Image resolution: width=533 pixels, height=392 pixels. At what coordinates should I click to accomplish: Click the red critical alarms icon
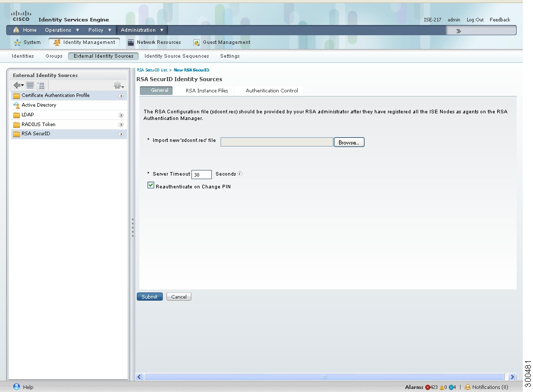[x=428, y=387]
